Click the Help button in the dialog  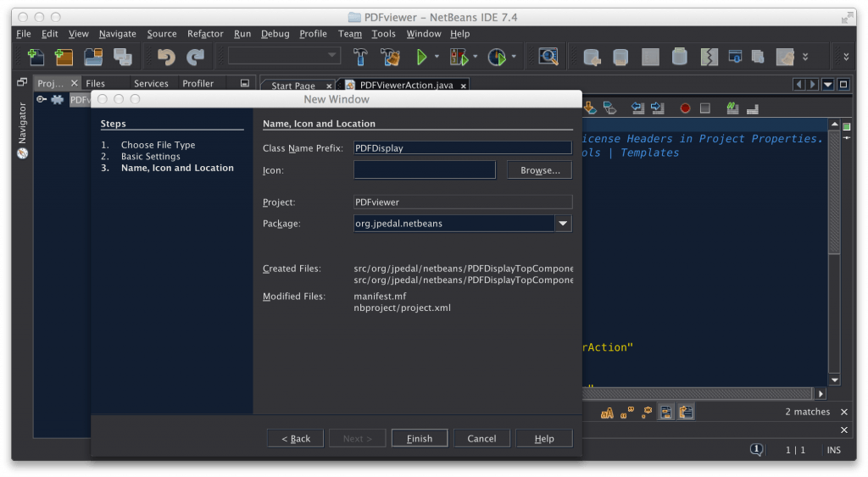pos(544,438)
